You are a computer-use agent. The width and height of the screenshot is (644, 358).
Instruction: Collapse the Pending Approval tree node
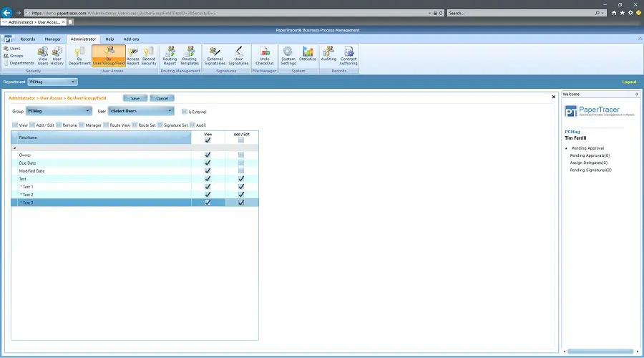coord(567,148)
